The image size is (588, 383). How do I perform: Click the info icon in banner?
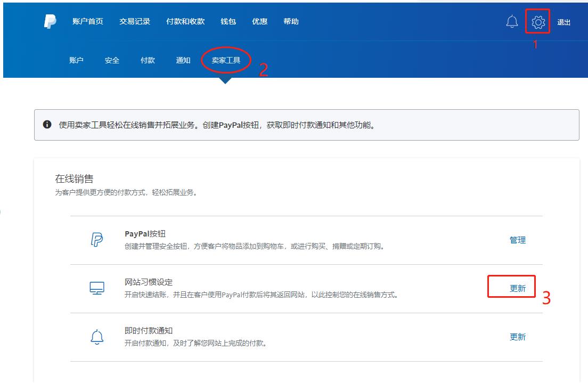[x=47, y=125]
